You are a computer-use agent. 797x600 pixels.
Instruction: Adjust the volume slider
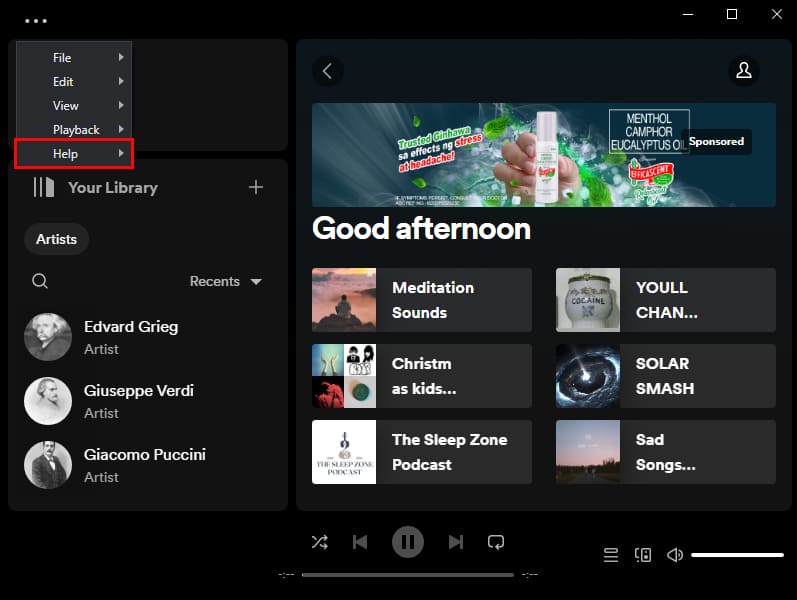[x=737, y=555]
